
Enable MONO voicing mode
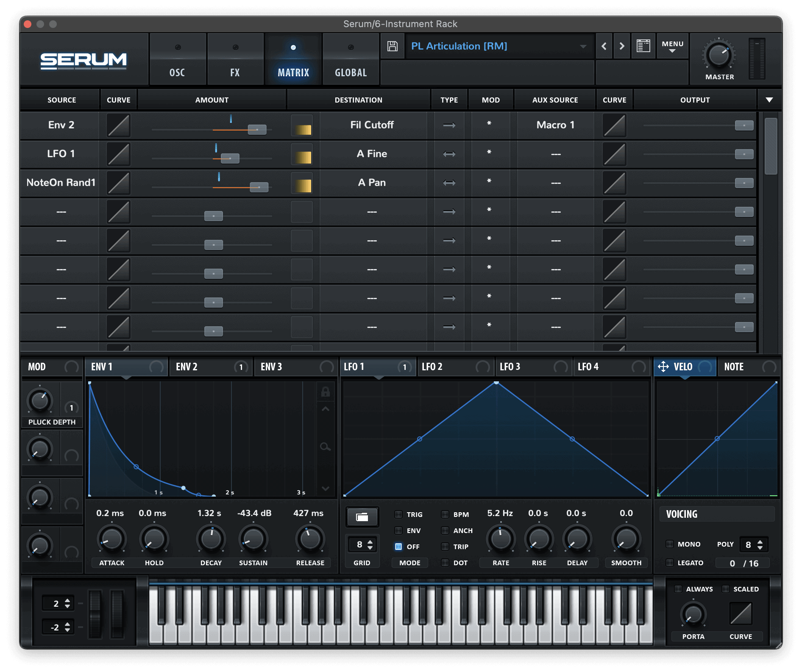click(x=670, y=544)
